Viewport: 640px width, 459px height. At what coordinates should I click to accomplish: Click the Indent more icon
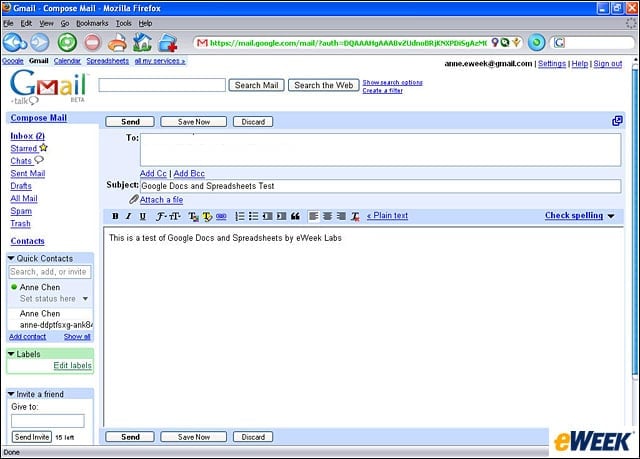point(281,216)
